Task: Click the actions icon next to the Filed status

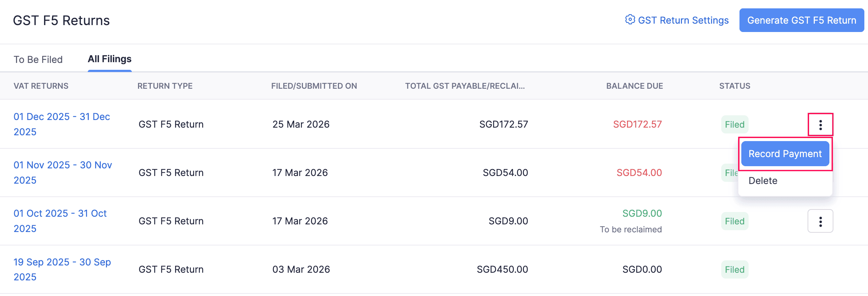Action: click(820, 124)
